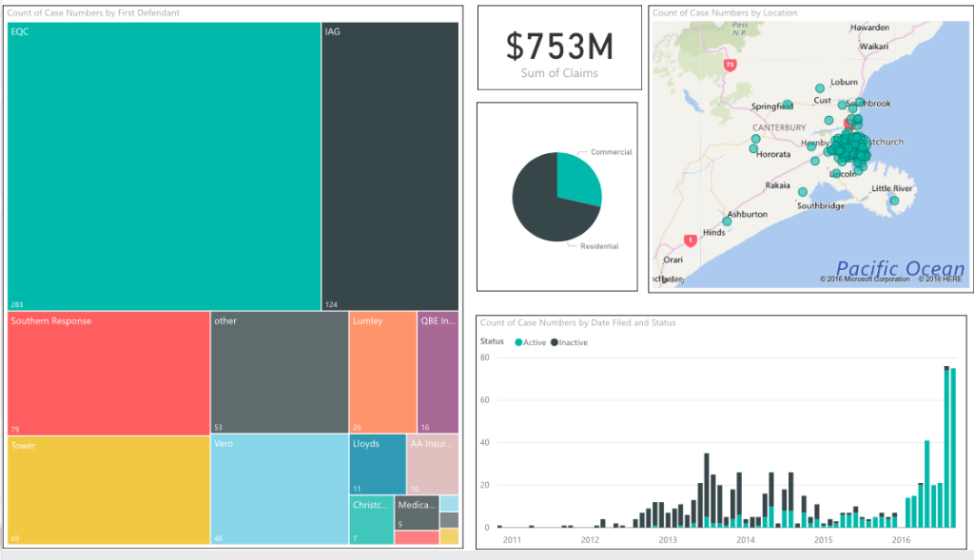This screenshot has height=560, width=974.
Task: Select the teal Commercial pie slice
Action: (576, 183)
